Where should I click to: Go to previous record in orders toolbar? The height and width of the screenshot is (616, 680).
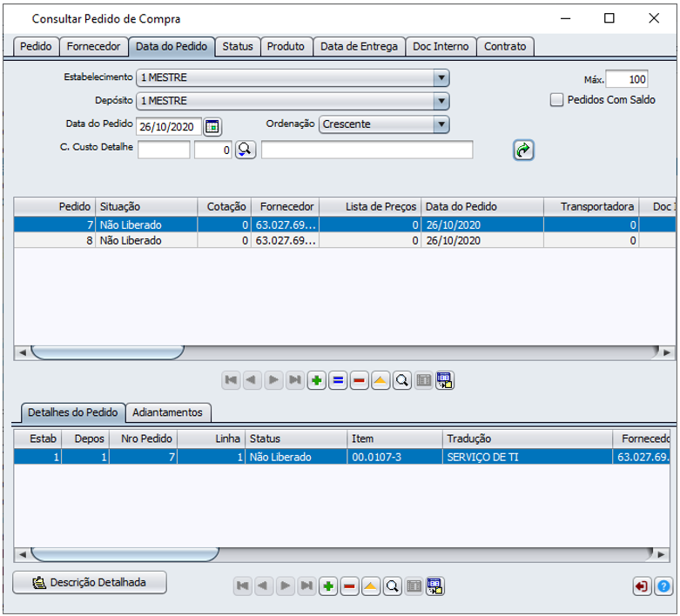point(252,380)
